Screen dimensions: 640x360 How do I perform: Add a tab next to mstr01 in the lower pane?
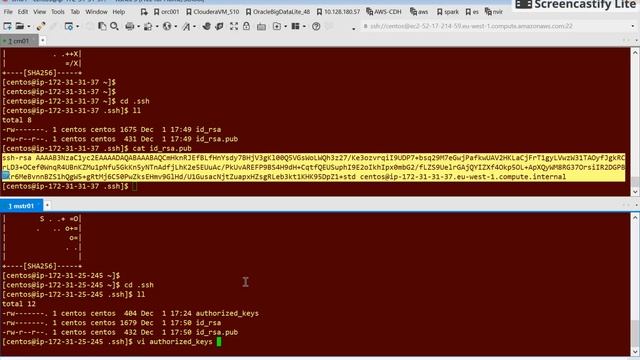(47, 205)
